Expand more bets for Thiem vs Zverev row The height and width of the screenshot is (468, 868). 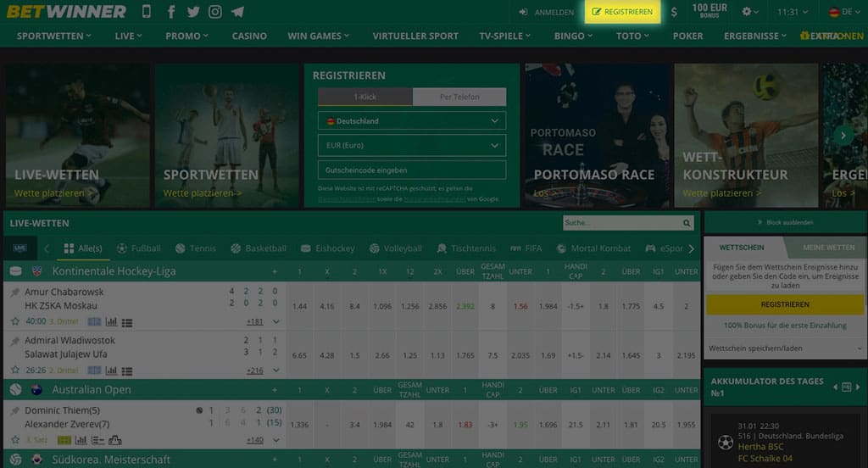click(275, 440)
